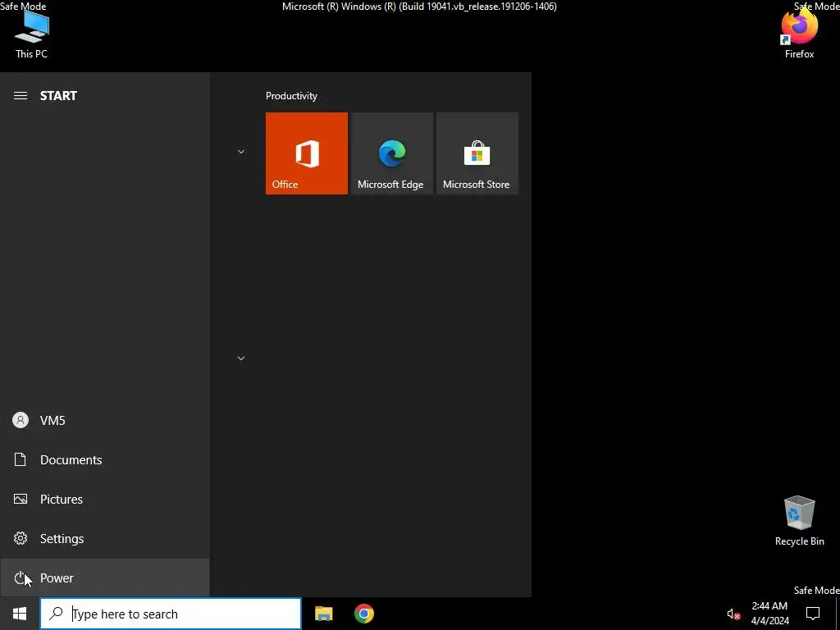Open File Explorer from taskbar
The image size is (840, 630).
(323, 614)
